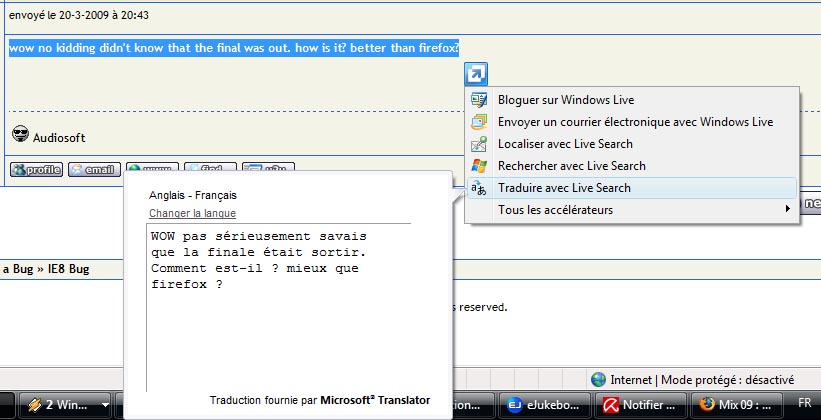This screenshot has width=821, height=420.
Task: Click the Firefox icon in the taskbar
Action: [x=707, y=405]
